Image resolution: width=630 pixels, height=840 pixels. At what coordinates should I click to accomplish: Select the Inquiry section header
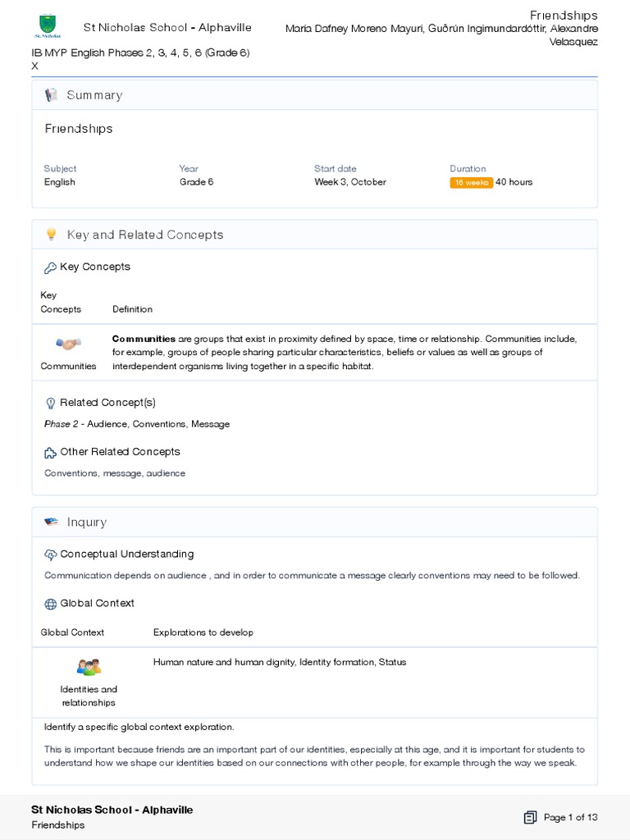point(87,522)
